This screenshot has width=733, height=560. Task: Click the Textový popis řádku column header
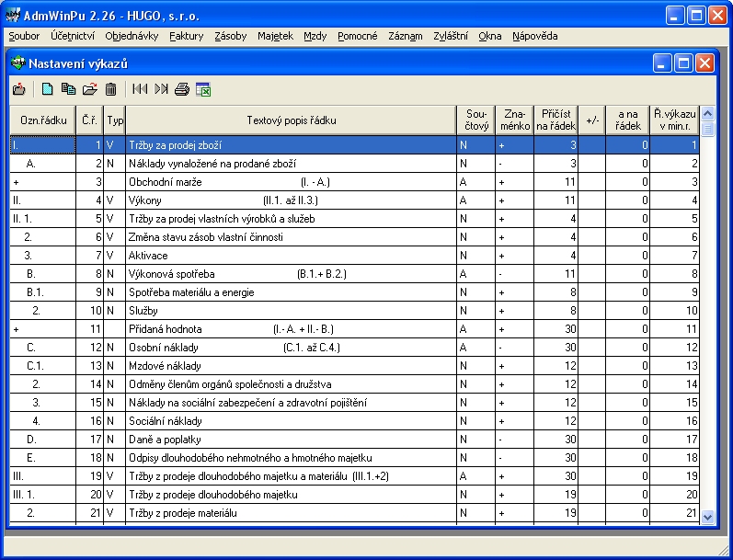tap(292, 120)
